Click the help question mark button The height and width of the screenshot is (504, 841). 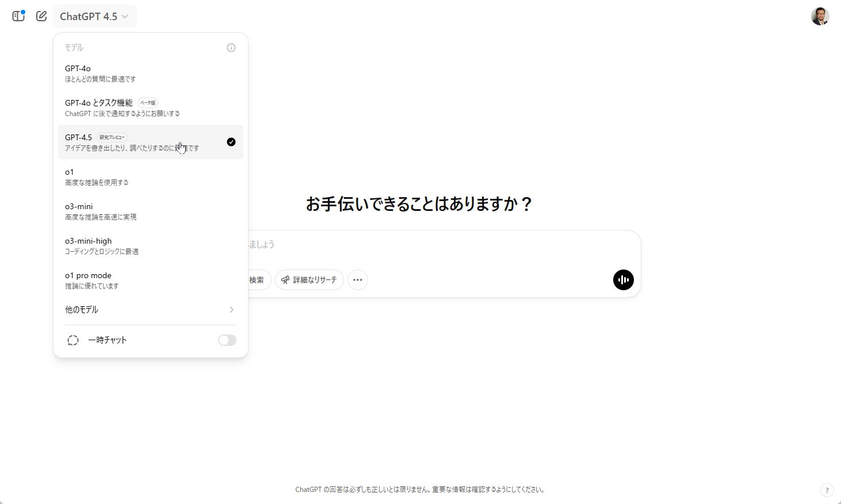coord(827,490)
